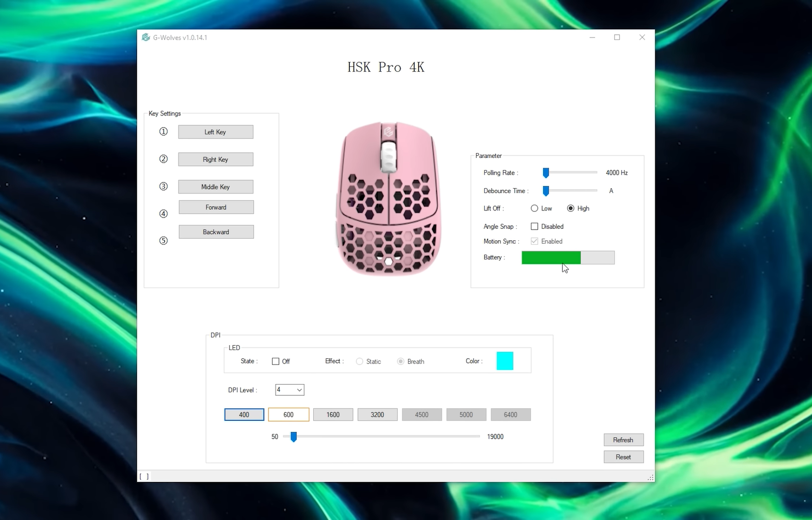Click the pink HSK Pro mouse image
This screenshot has height=520, width=812.
[x=388, y=198]
